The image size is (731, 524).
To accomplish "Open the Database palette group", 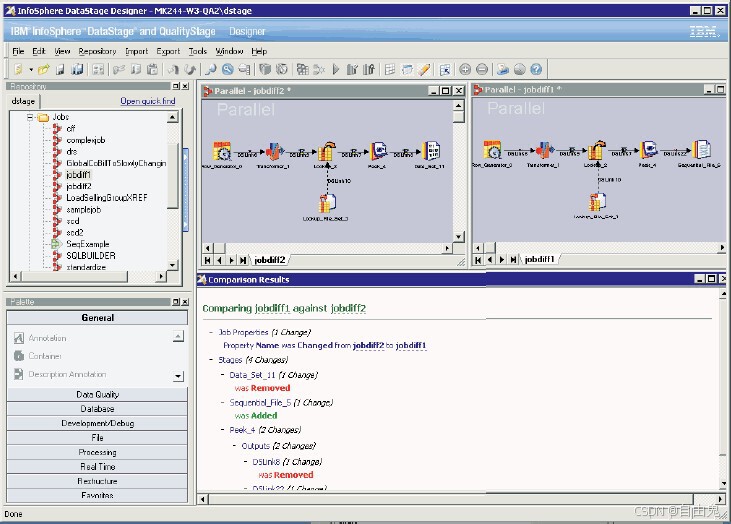I will pos(97,409).
